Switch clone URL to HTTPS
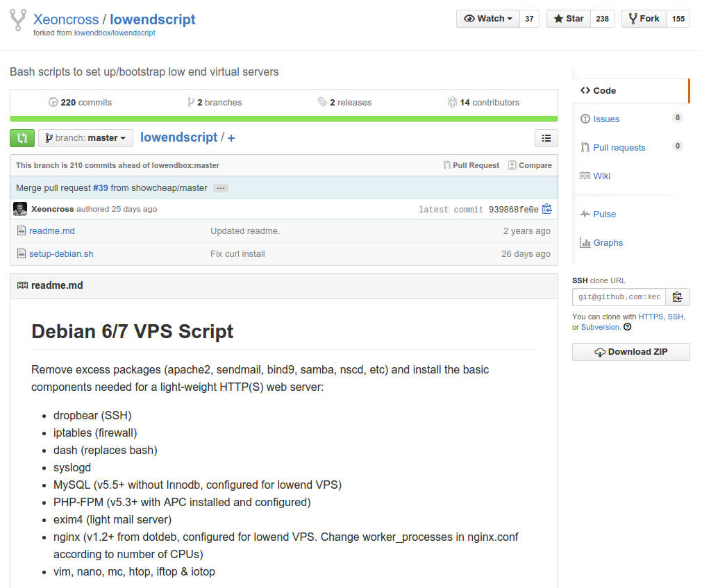The height and width of the screenshot is (588, 702). 651,317
